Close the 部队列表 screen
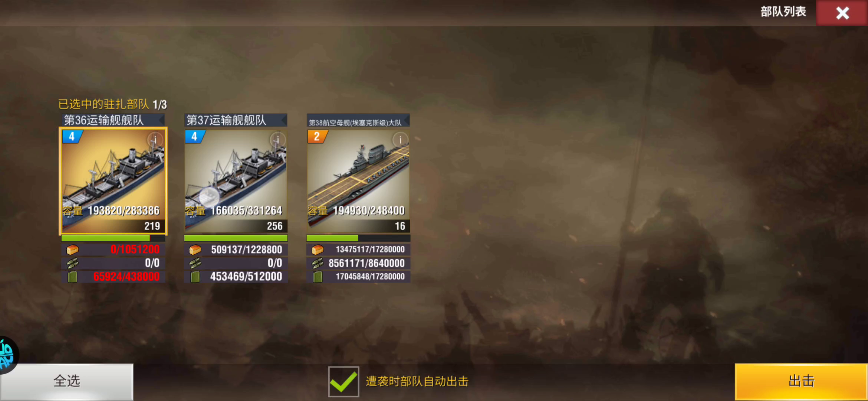Image resolution: width=868 pixels, height=401 pixels. click(842, 13)
